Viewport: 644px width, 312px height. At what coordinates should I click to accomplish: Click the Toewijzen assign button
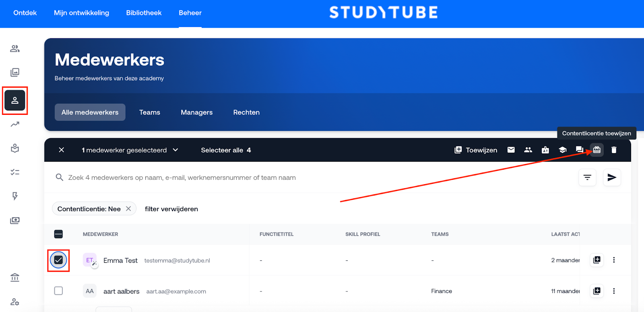pyautogui.click(x=476, y=150)
